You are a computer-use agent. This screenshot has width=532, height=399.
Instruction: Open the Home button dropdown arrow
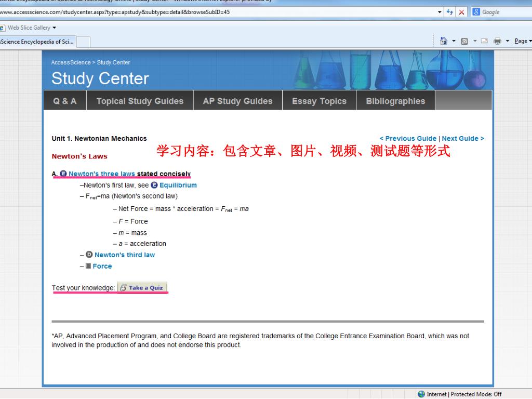454,41
